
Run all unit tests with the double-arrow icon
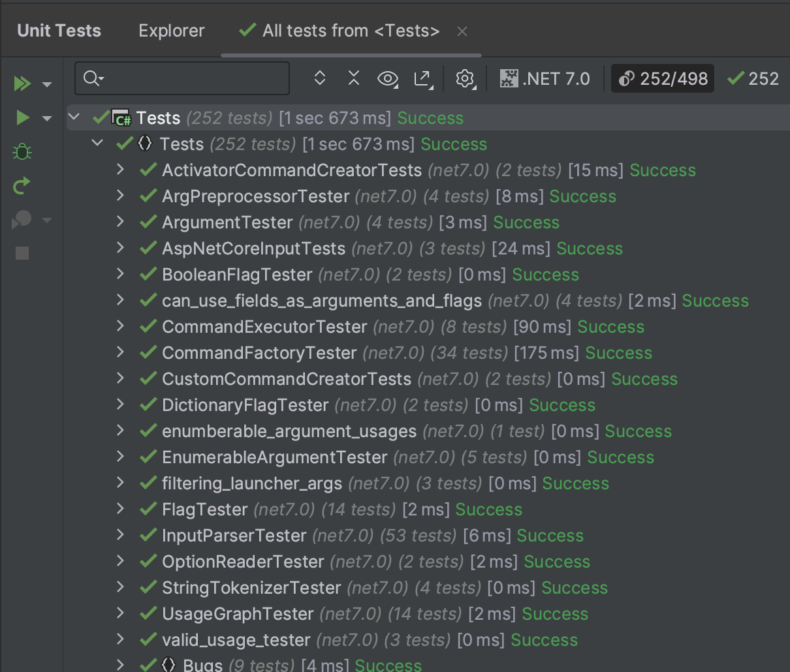click(21, 84)
